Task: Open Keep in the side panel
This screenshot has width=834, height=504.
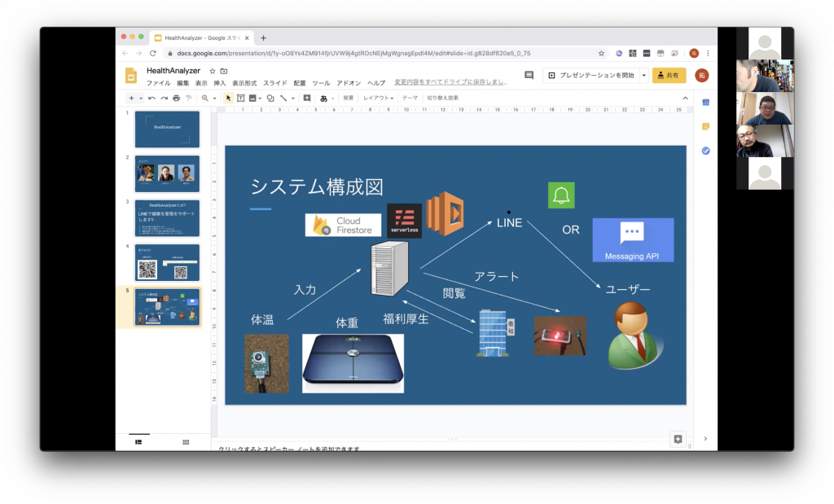Action: [706, 126]
